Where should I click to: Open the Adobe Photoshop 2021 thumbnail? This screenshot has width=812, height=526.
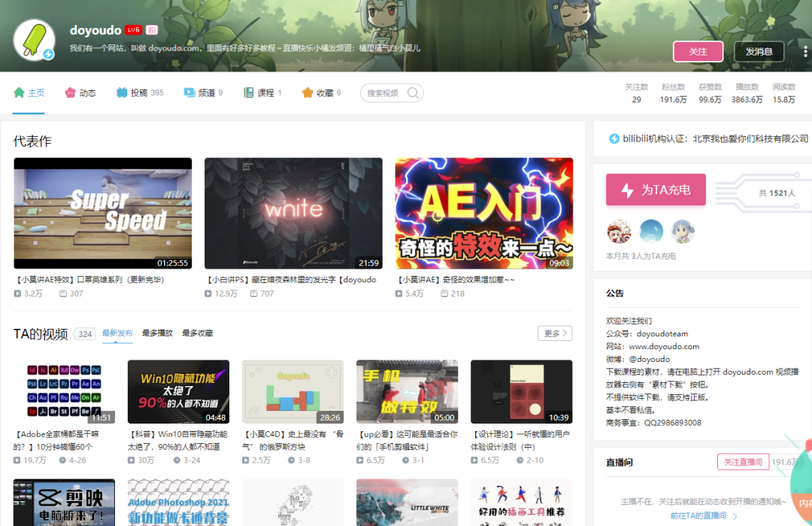coord(179,503)
